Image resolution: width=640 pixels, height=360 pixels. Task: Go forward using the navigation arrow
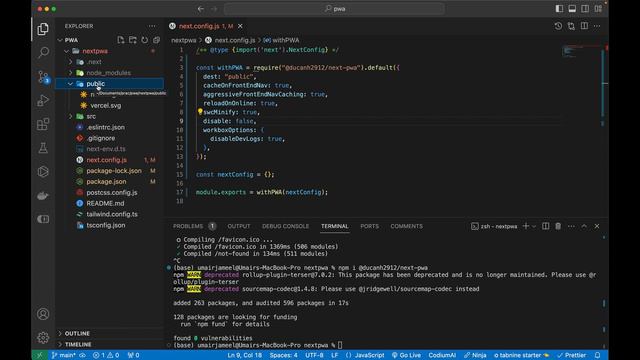click(x=214, y=9)
